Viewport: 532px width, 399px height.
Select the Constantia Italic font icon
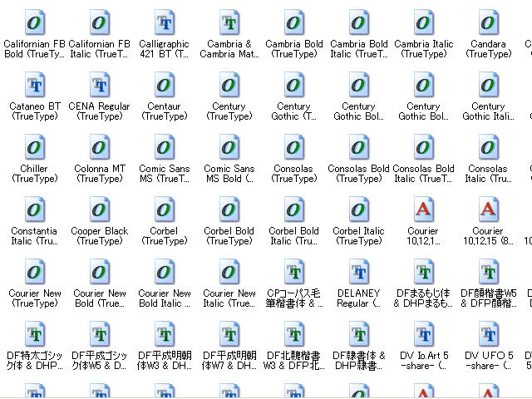click(35, 209)
